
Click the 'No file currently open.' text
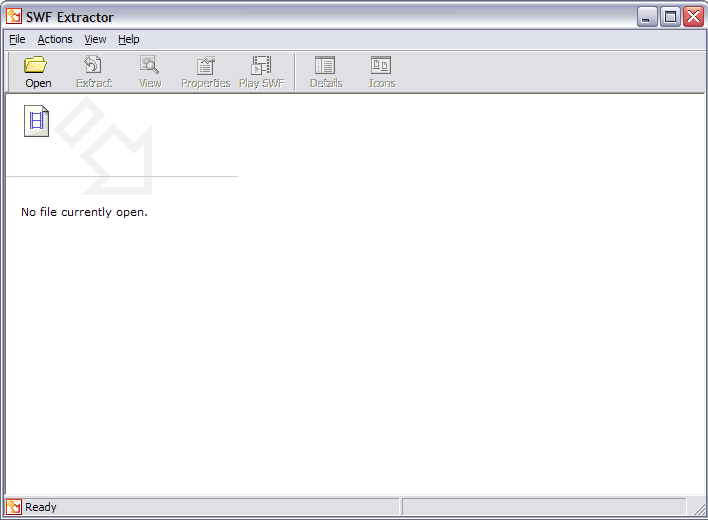(84, 212)
